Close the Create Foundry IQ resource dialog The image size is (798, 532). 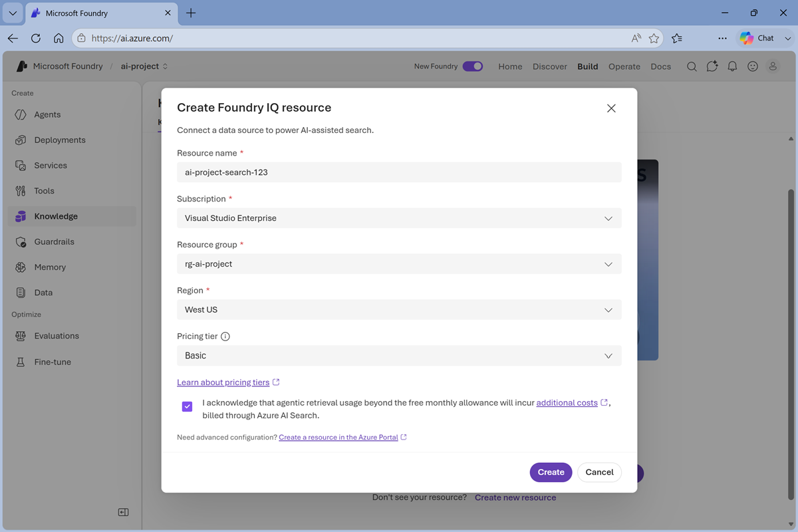pos(611,108)
